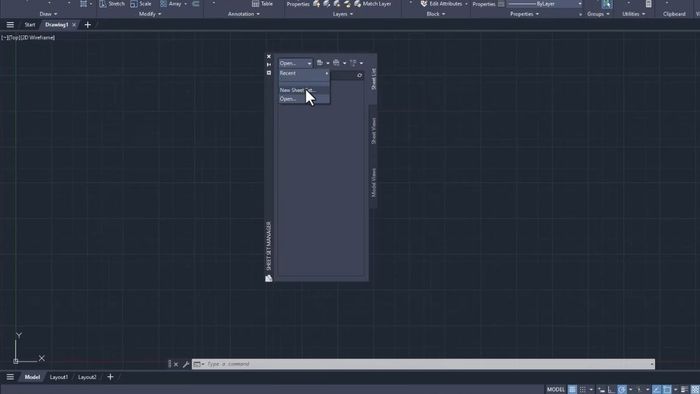The image size is (700, 394).
Task: Click the MODEL space status bar button
Action: [555, 390]
